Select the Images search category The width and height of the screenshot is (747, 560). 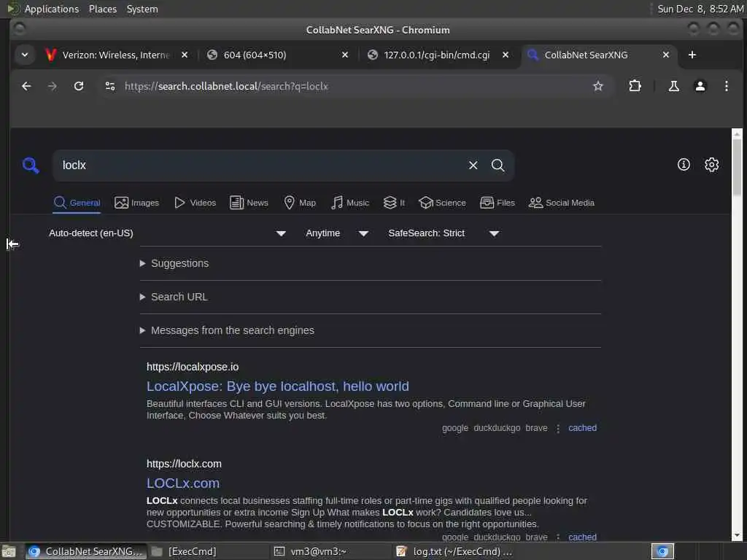pyautogui.click(x=136, y=203)
